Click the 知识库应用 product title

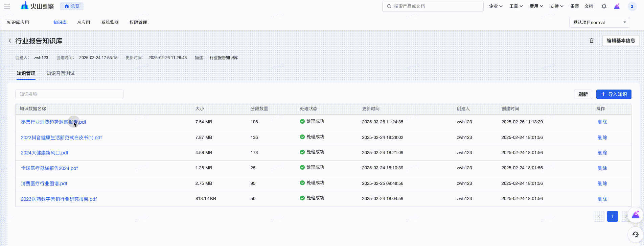tap(18, 23)
